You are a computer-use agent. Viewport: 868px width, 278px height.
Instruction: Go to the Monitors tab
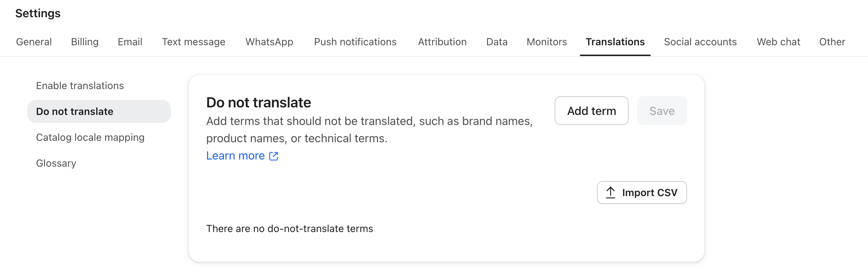(x=547, y=42)
